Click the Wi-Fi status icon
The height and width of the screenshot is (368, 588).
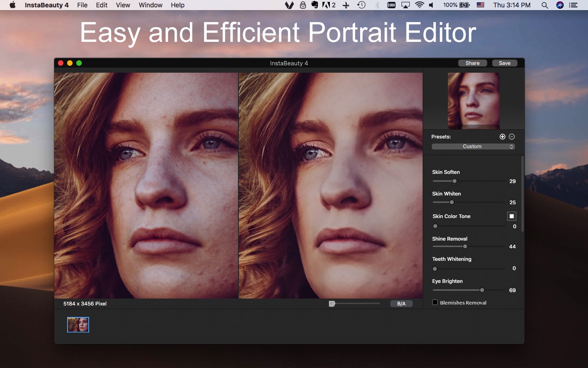419,5
